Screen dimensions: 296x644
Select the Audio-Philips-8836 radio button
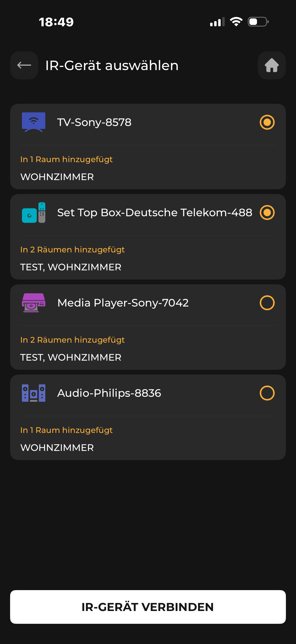(267, 393)
